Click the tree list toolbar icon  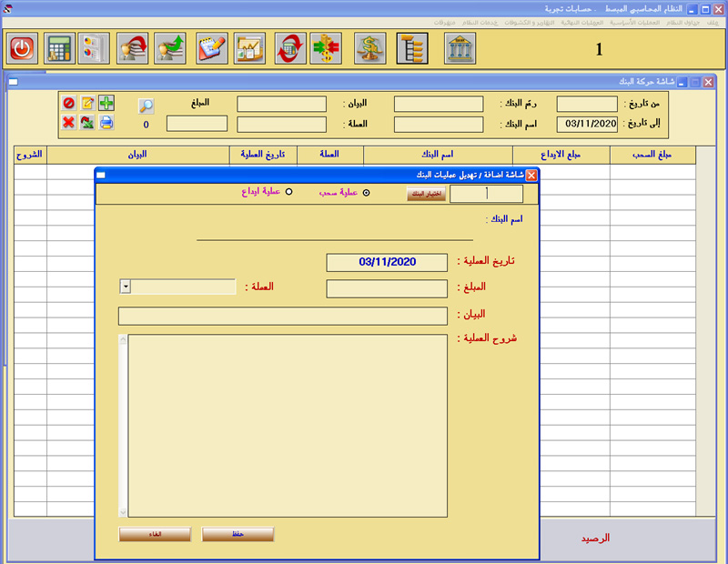coord(412,47)
